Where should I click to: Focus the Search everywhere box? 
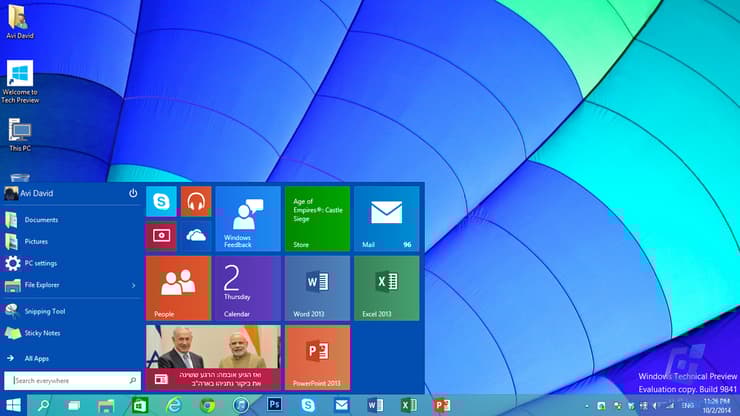(72, 381)
